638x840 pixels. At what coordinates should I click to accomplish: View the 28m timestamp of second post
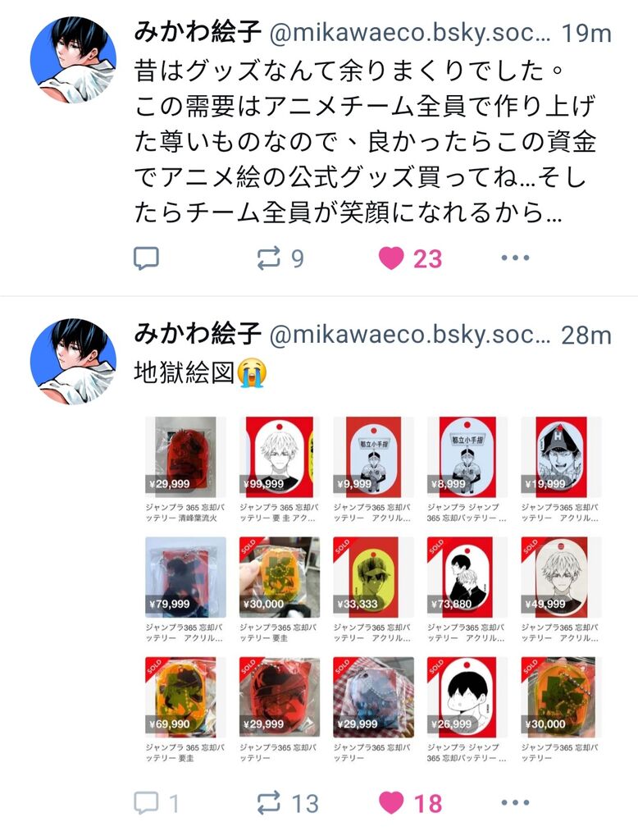pyautogui.click(x=586, y=336)
